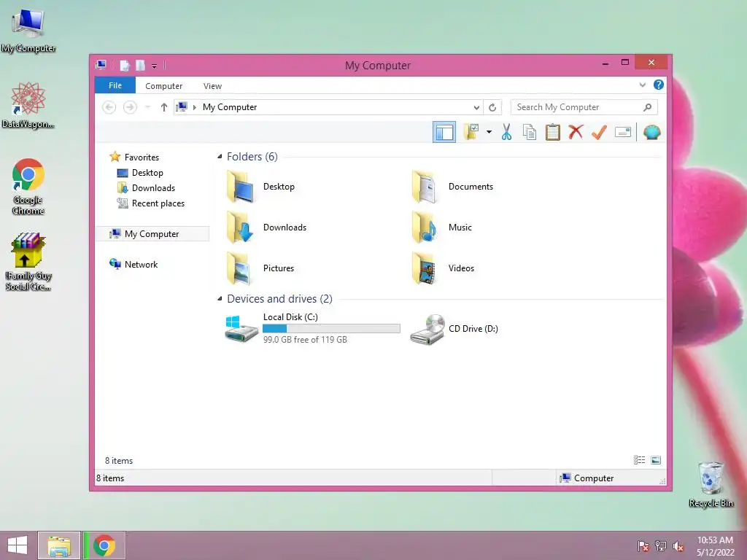This screenshot has width=747, height=560.
Task: Go forward with the Forward arrow
Action: 130,107
